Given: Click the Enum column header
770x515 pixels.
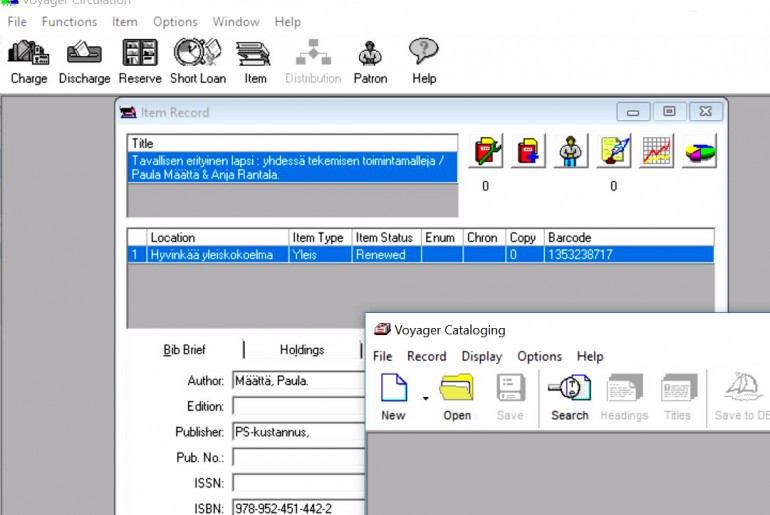Looking at the screenshot, I should [x=442, y=238].
